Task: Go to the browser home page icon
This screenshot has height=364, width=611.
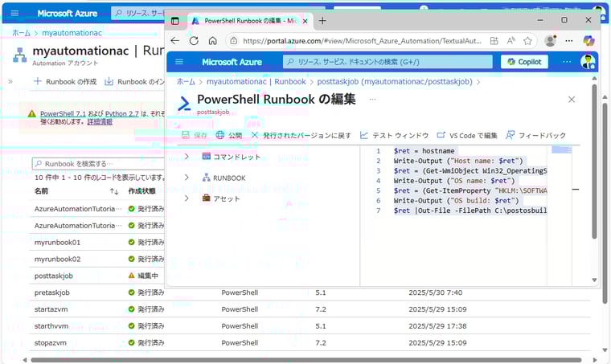Action: pyautogui.click(x=212, y=40)
